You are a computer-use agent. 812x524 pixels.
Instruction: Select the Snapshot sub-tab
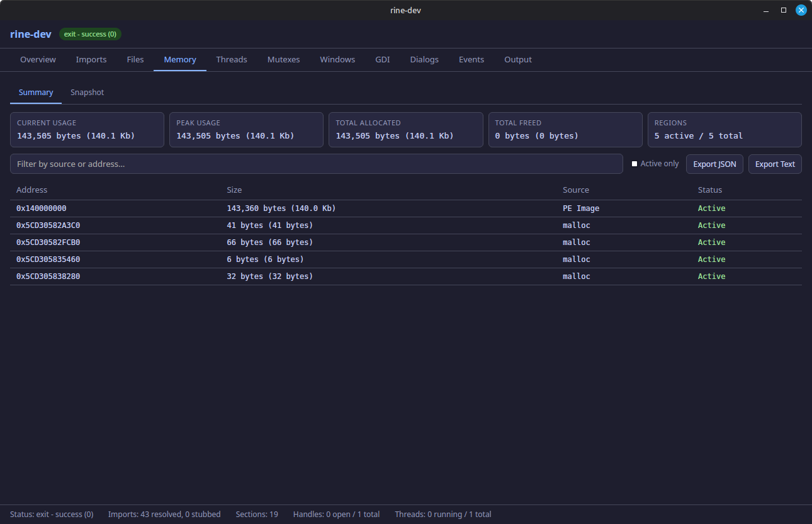tap(87, 92)
